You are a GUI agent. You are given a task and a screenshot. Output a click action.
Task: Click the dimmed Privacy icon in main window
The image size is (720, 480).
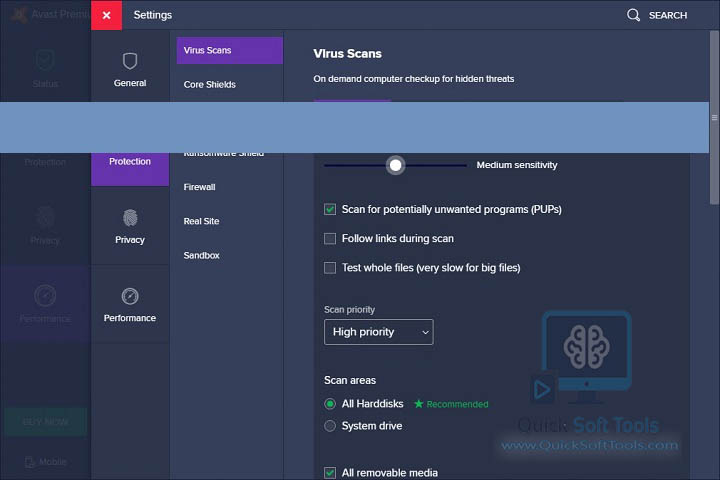45,217
